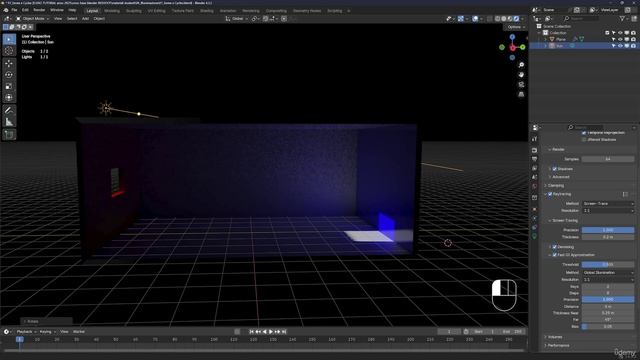Switch to rendered viewport shading

click(516, 19)
